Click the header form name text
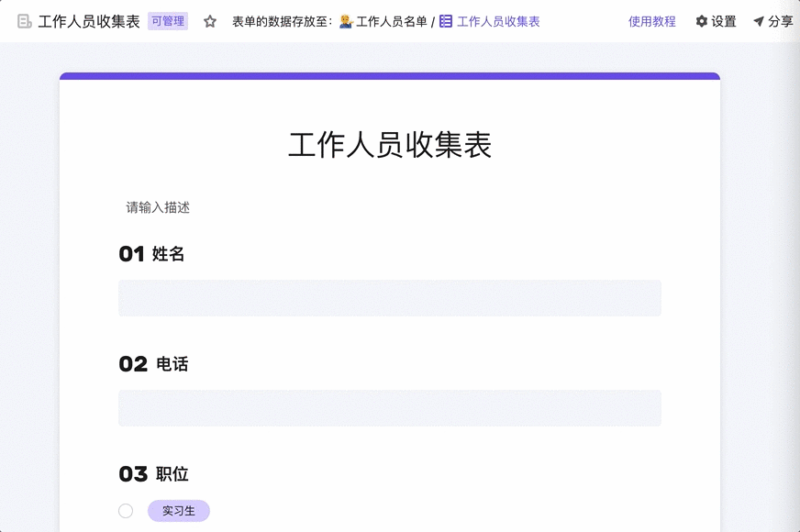This screenshot has width=800, height=532. pos(89,21)
